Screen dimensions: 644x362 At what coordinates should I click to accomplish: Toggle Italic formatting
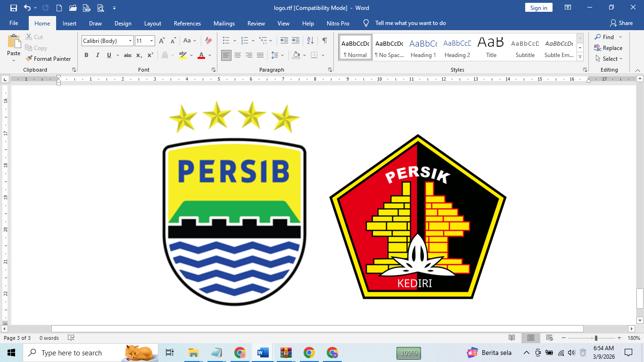point(98,55)
